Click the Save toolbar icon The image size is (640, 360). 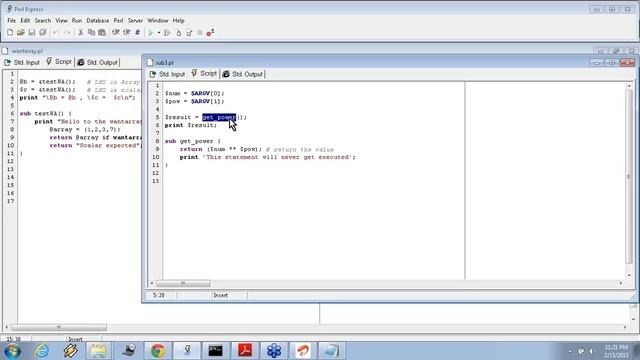[x=32, y=32]
